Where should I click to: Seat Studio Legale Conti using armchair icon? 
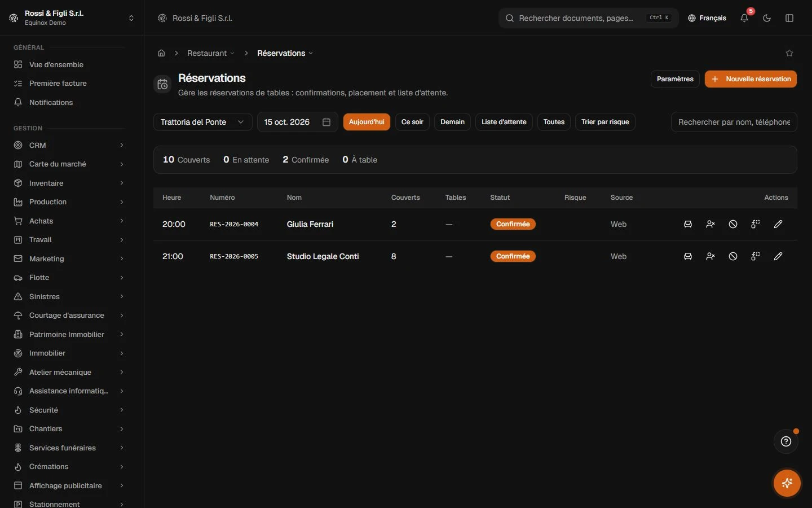pos(688,256)
